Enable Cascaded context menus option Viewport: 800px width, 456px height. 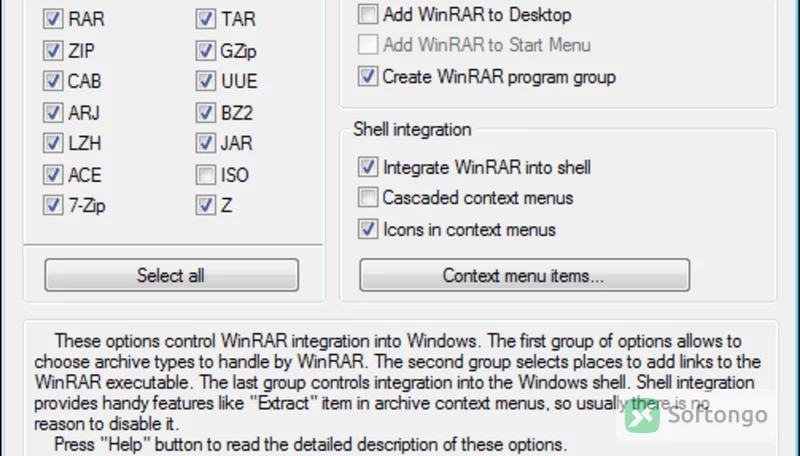click(x=368, y=198)
